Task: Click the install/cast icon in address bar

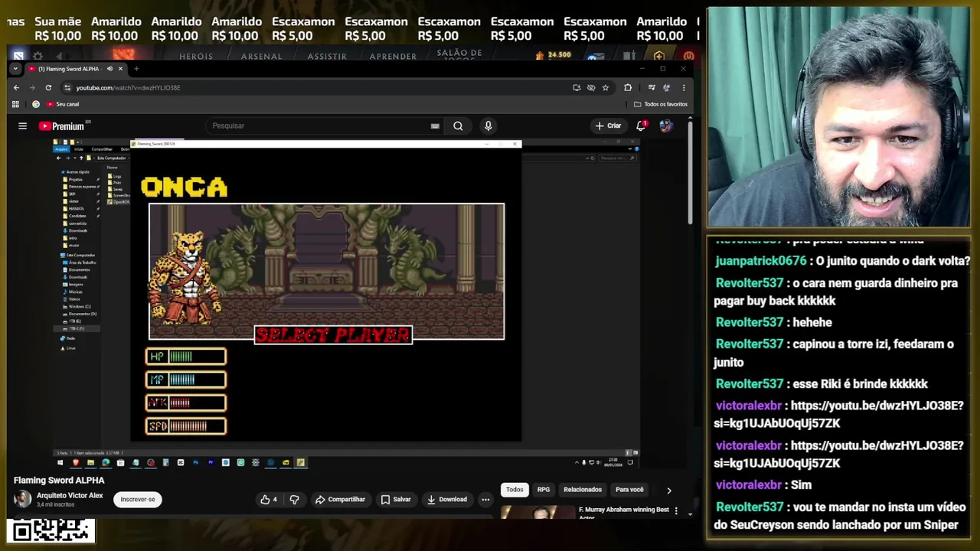Action: tap(577, 88)
